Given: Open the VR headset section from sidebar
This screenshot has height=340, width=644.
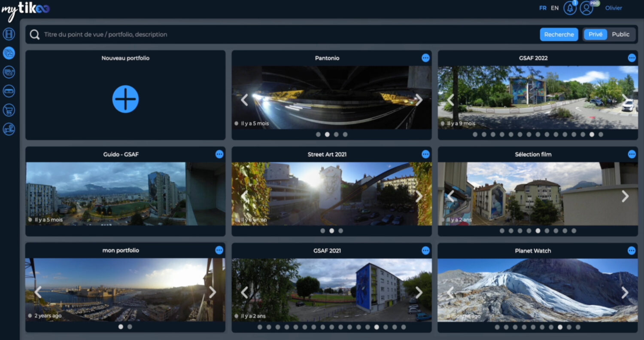Looking at the screenshot, I should pos(9,72).
